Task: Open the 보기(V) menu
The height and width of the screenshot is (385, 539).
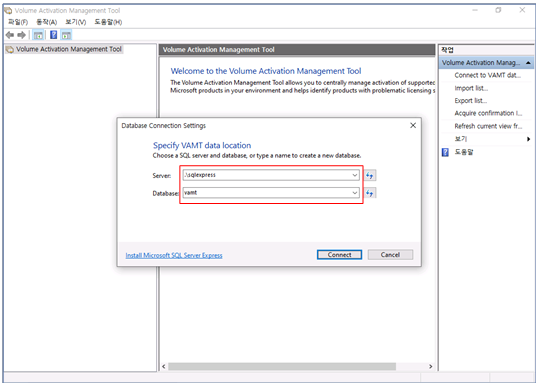Action: tap(76, 22)
